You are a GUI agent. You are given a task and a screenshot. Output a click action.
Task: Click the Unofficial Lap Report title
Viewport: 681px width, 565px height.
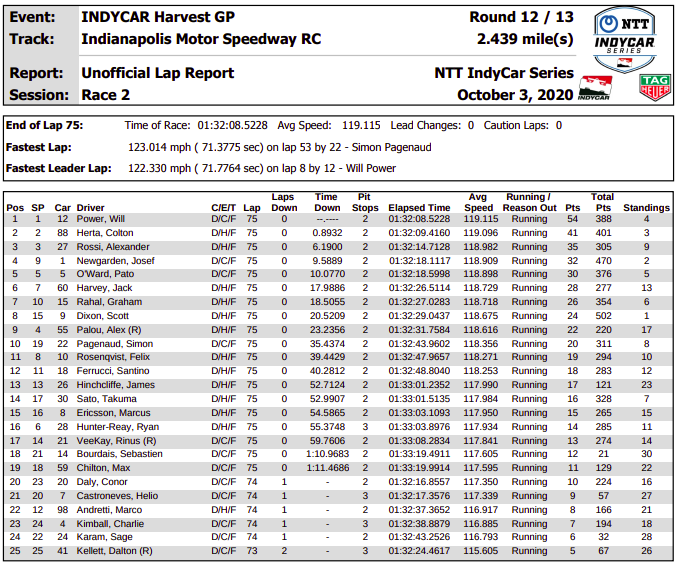click(158, 73)
